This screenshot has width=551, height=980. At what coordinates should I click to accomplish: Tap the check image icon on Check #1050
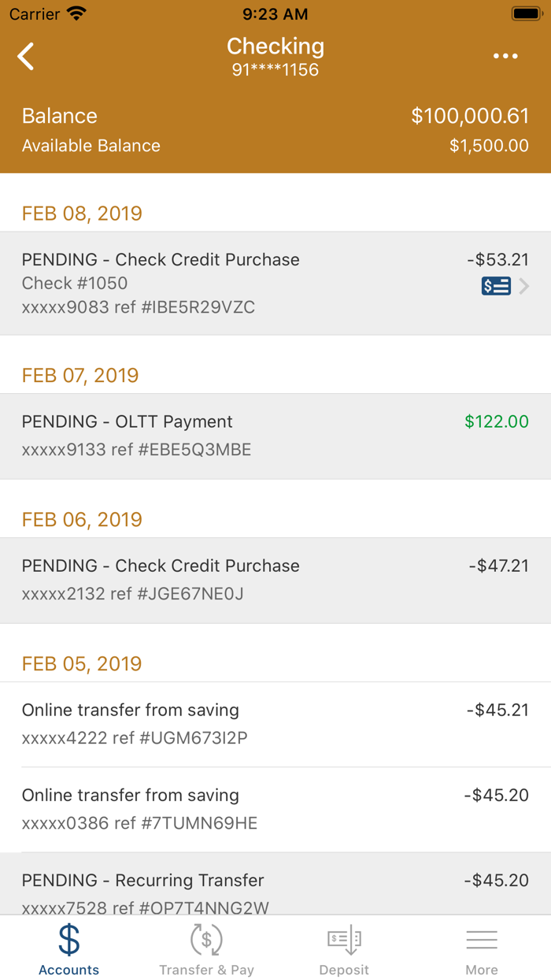pos(495,286)
